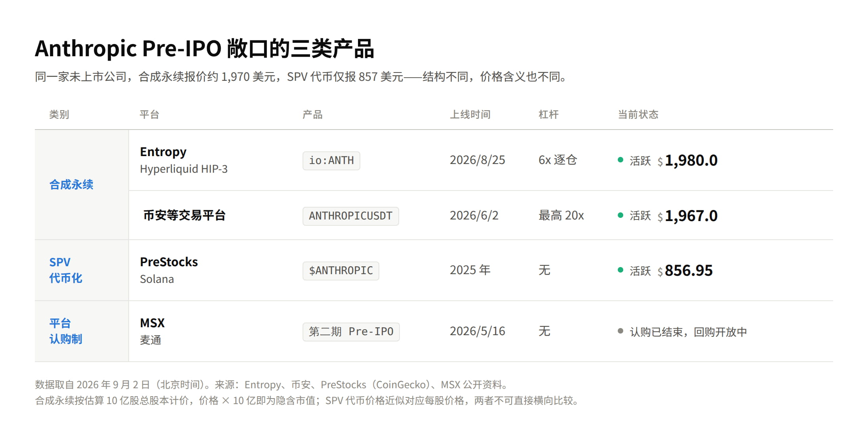Click the 'io:ANTH' product tag

[x=331, y=160]
